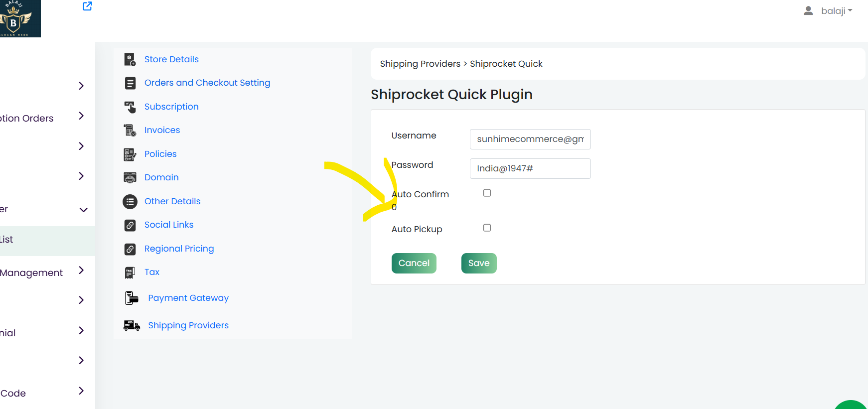The width and height of the screenshot is (868, 409).
Task: Click the "Auto Confirm" label text
Action: click(420, 194)
